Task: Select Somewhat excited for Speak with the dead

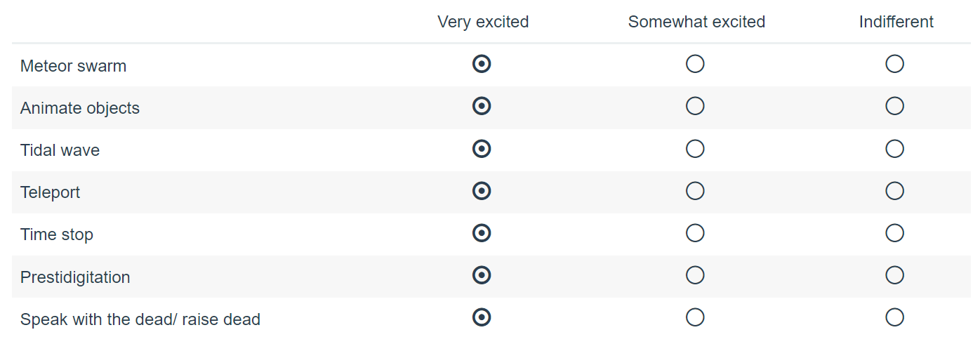Action: 695,317
